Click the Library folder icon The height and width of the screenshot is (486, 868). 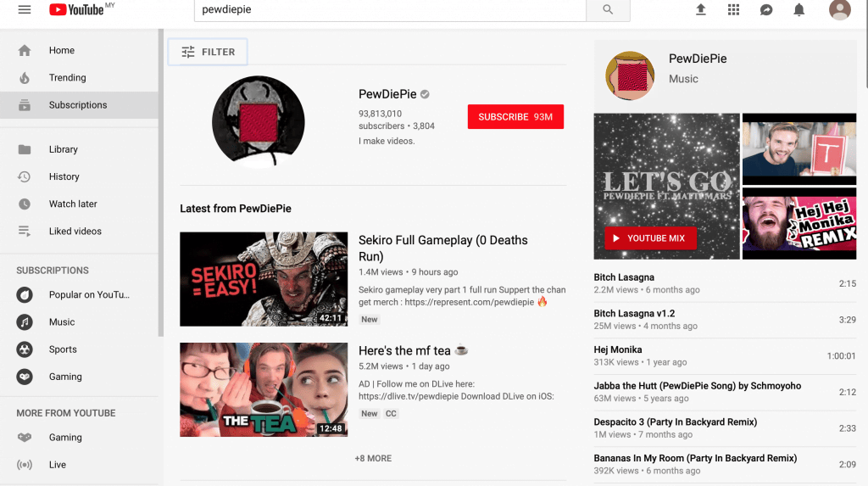25,149
